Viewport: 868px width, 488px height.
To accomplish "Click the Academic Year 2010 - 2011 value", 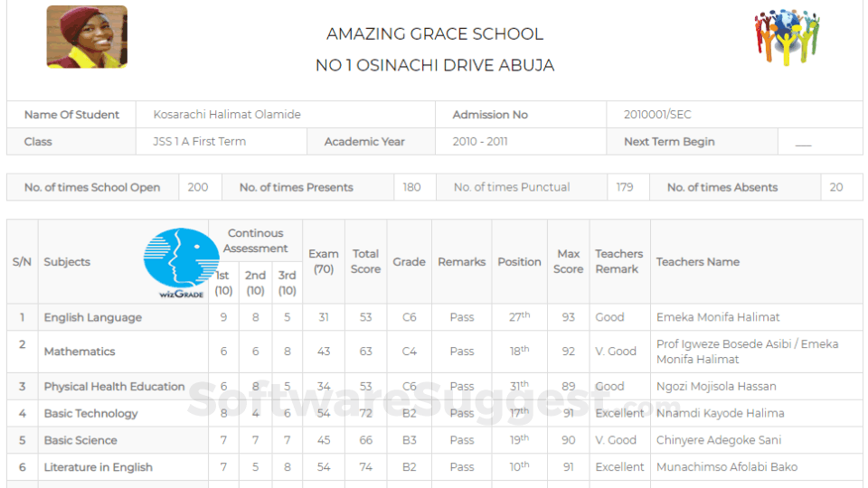I will (480, 142).
